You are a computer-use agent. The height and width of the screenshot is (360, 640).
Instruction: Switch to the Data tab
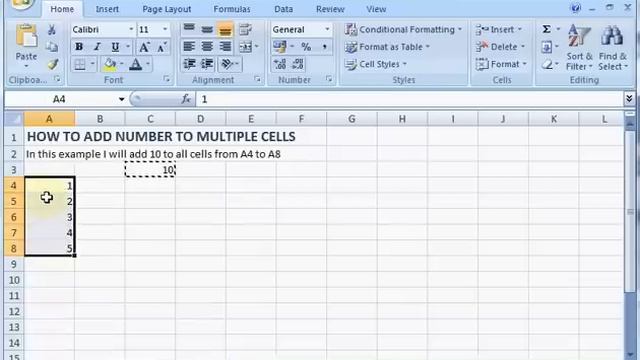(x=283, y=9)
